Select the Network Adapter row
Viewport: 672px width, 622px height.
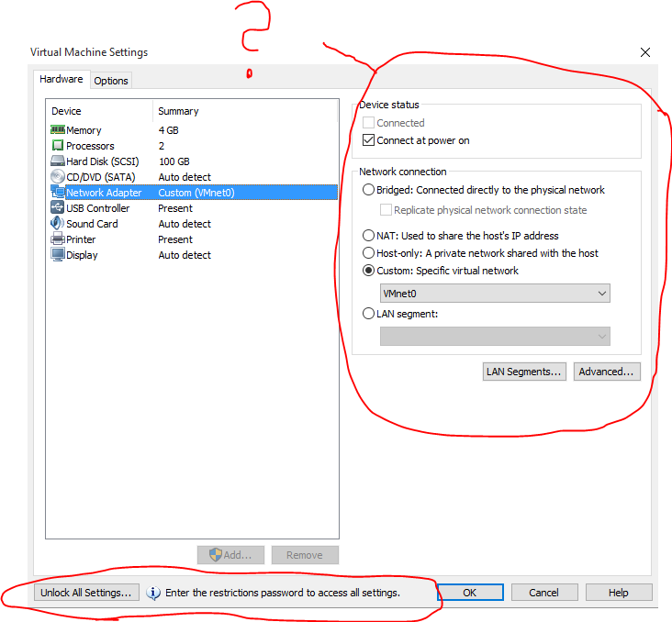point(104,193)
